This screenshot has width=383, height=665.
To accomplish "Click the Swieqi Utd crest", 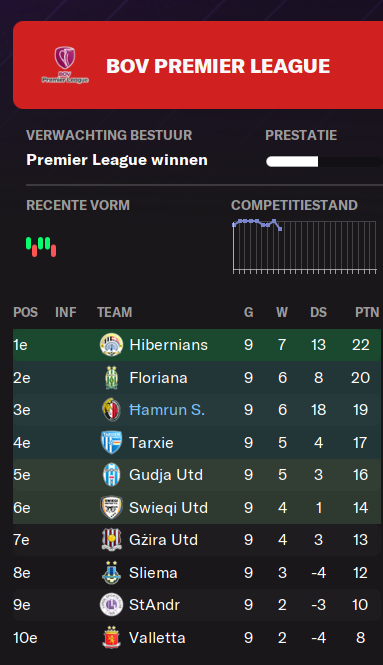I will pos(112,507).
